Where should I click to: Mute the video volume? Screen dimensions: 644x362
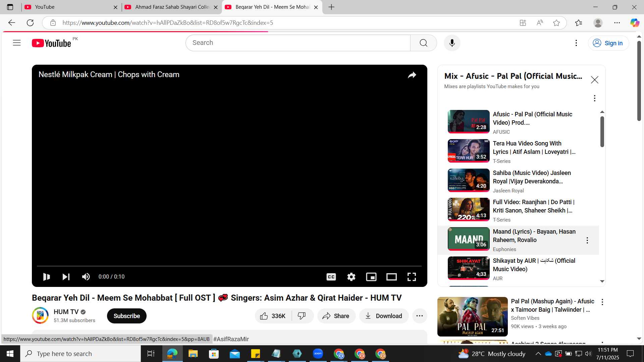tap(86, 277)
